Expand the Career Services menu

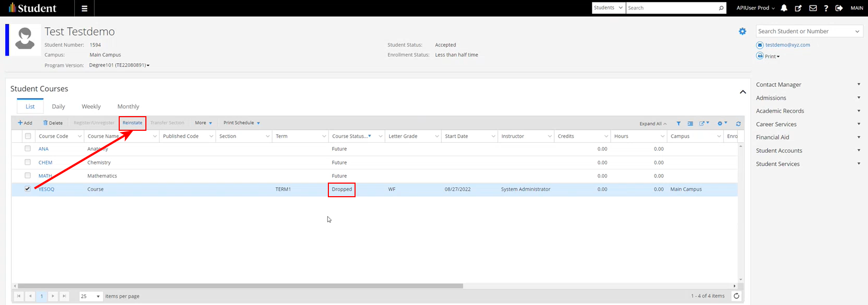tap(808, 124)
